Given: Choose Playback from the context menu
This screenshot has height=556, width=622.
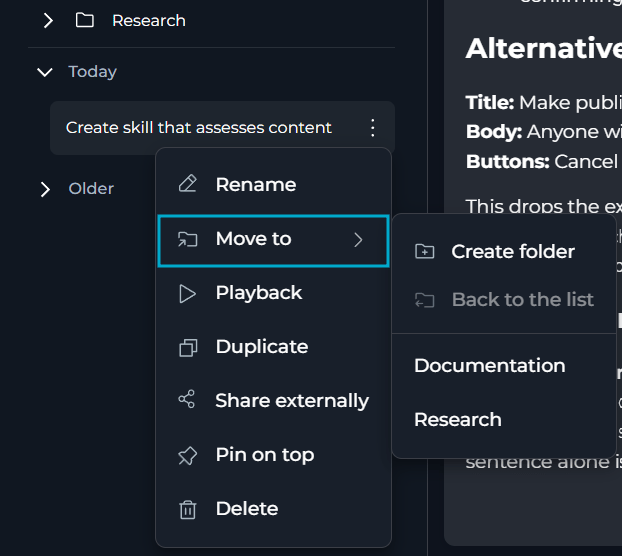Looking at the screenshot, I should click(x=273, y=293).
